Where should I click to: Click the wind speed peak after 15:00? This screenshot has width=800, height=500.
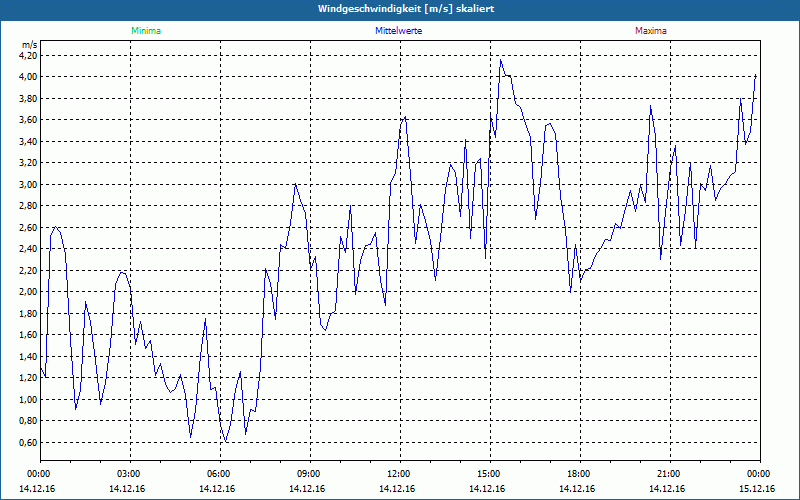click(x=501, y=60)
